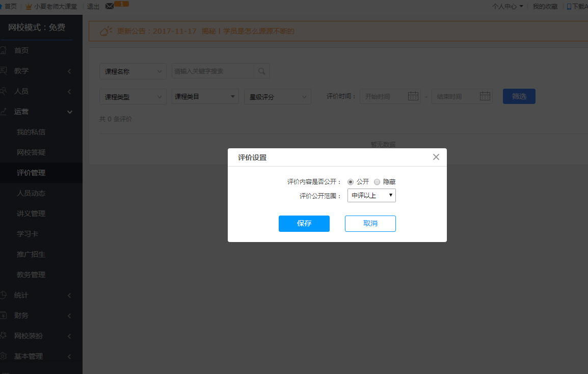Click the 统计 pie chart icon in sidebar

(3, 295)
